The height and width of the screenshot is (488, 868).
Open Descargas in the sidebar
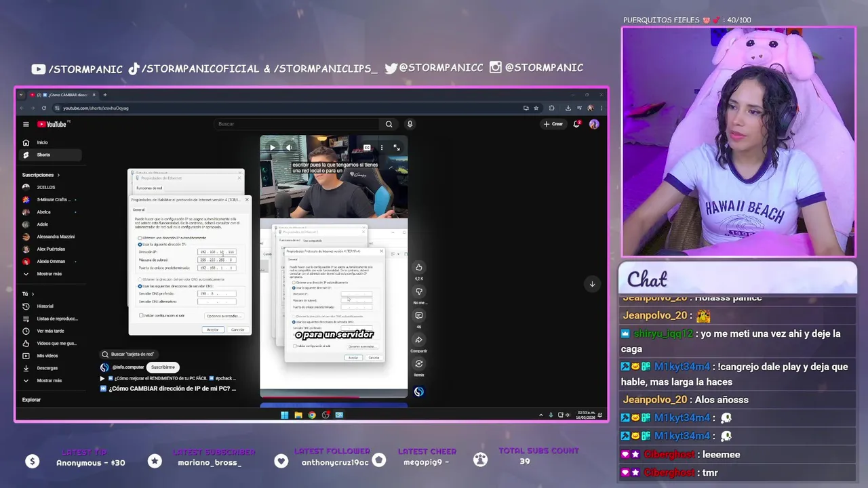pyautogui.click(x=52, y=368)
